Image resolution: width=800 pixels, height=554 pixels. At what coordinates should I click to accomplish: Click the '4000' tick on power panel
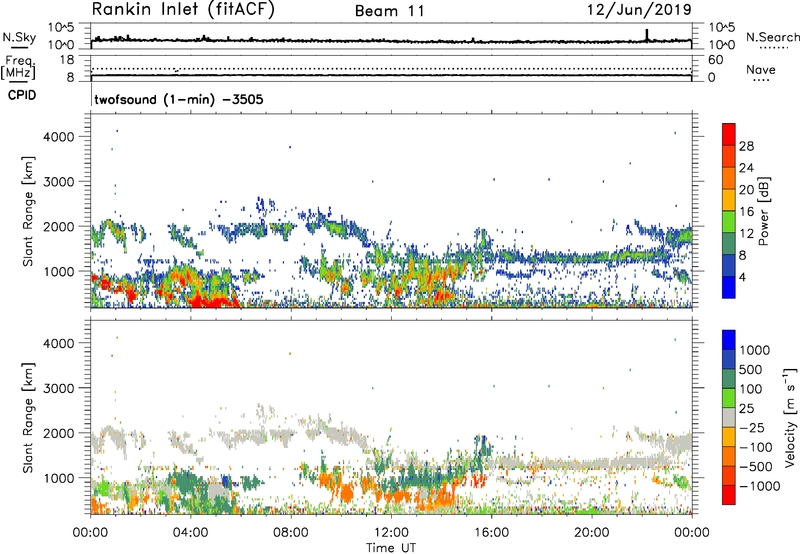tap(58, 137)
